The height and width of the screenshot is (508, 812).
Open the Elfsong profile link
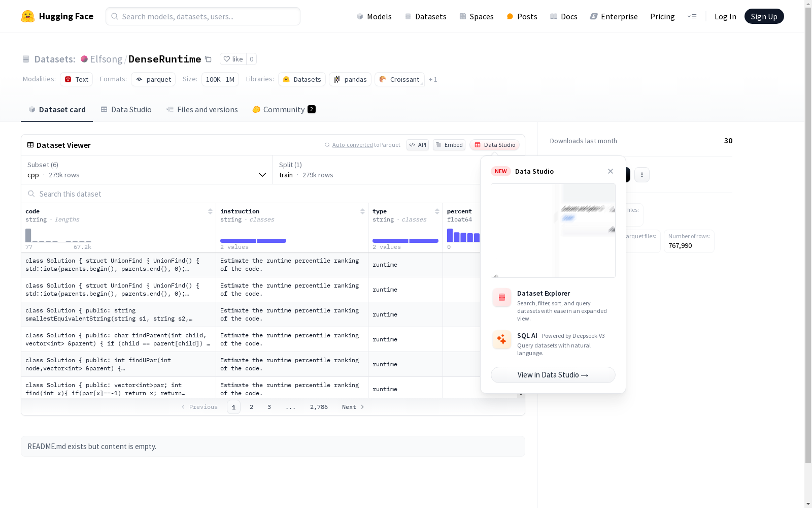pyautogui.click(x=106, y=59)
